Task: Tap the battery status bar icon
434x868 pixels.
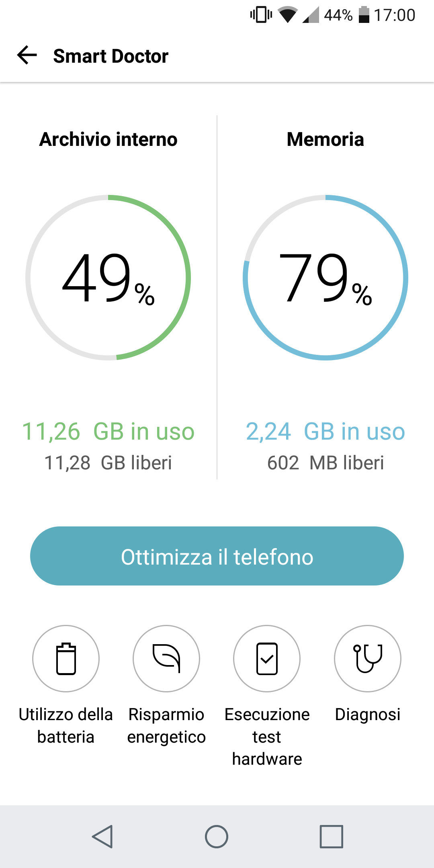Action: pyautogui.click(x=364, y=15)
